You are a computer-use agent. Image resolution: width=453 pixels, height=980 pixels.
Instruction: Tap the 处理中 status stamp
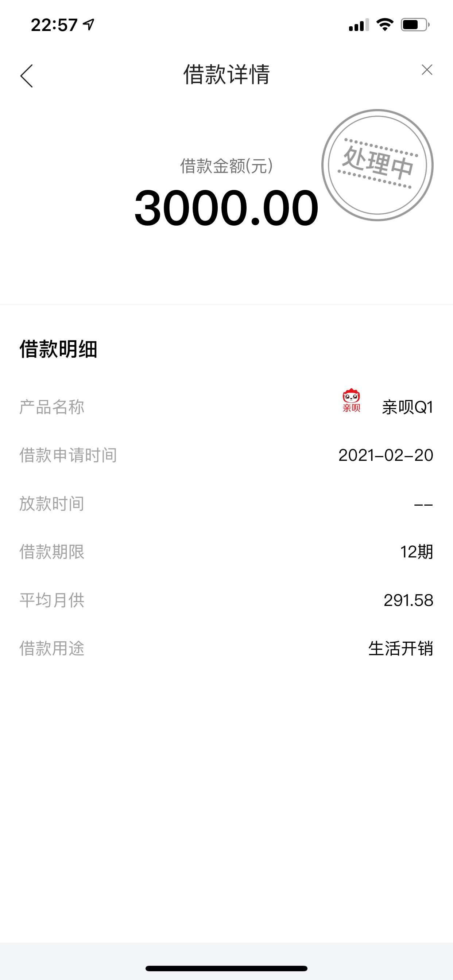pyautogui.click(x=377, y=165)
